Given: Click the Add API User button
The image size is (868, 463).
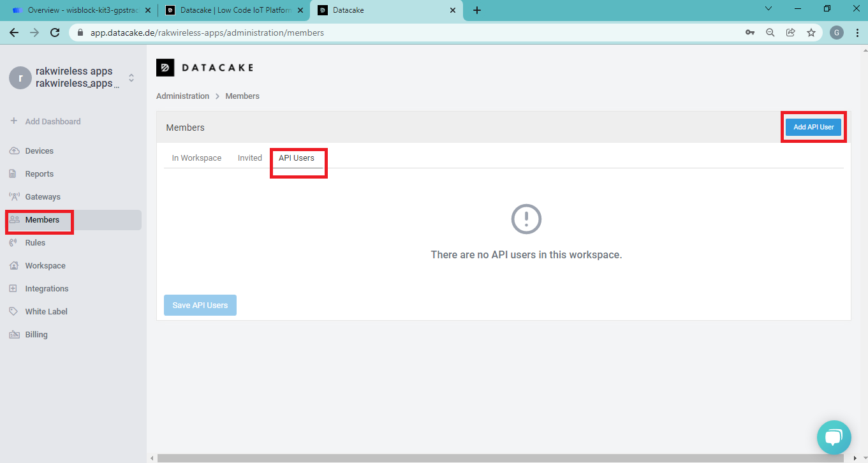Looking at the screenshot, I should 813,127.
